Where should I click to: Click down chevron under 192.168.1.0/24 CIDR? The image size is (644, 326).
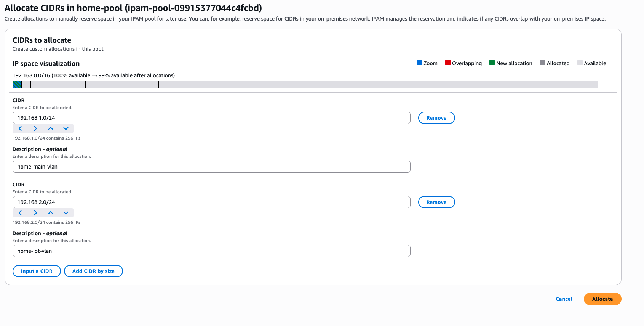click(66, 128)
